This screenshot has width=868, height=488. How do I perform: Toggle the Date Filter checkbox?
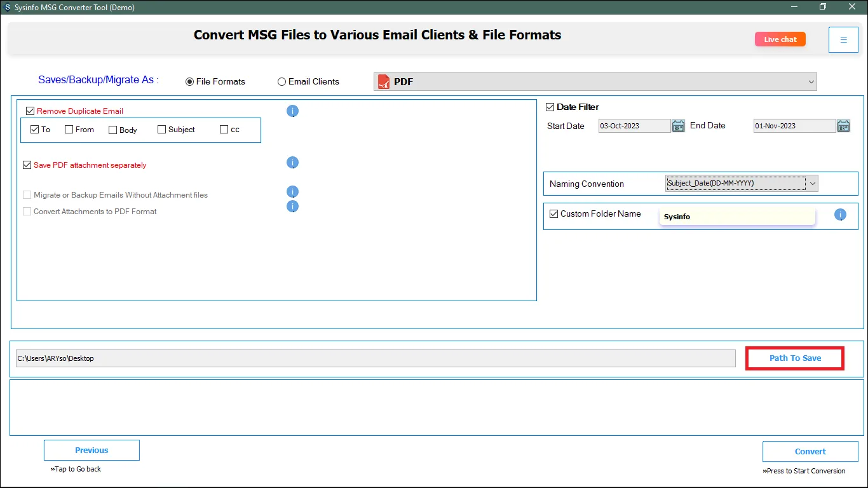coord(550,107)
